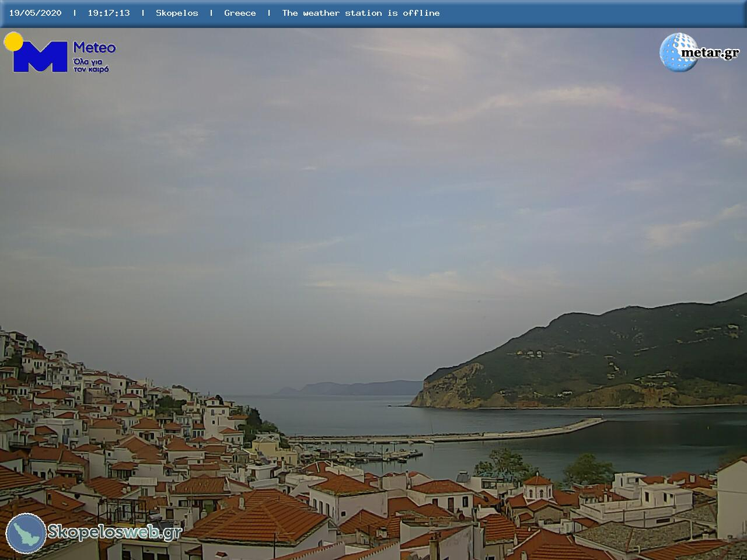Click the Skopelosweb.gr island badge icon

(x=26, y=533)
